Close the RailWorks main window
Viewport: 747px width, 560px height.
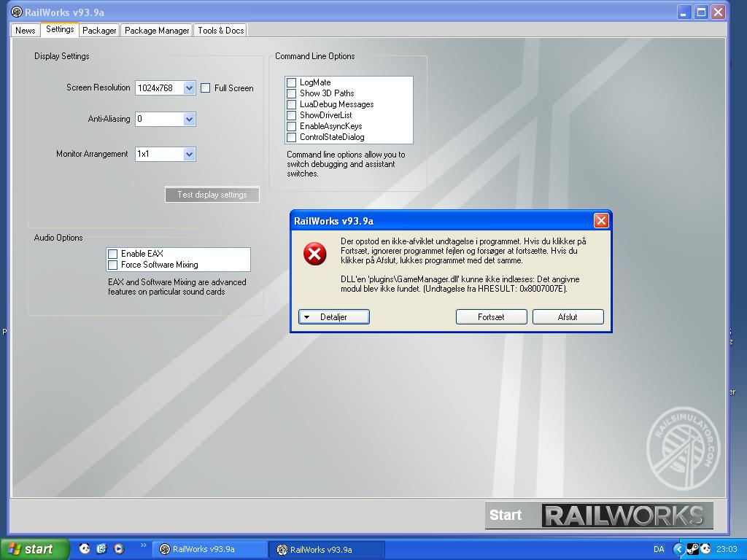(x=718, y=12)
